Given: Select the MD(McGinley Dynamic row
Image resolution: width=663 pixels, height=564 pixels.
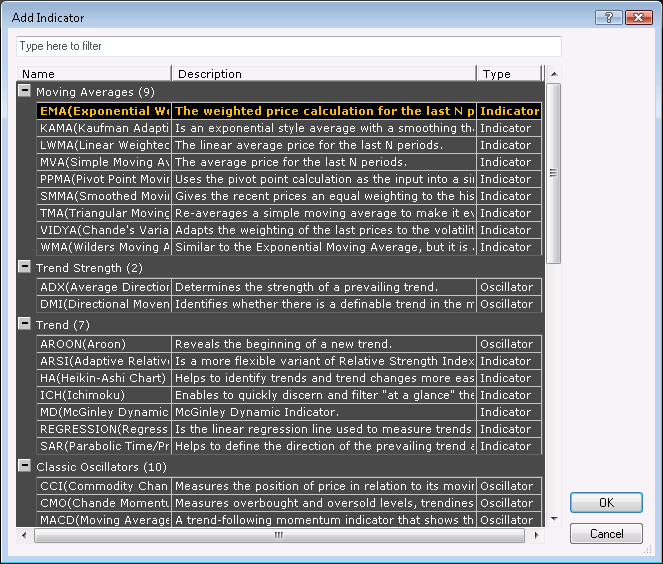Looking at the screenshot, I should coord(289,412).
